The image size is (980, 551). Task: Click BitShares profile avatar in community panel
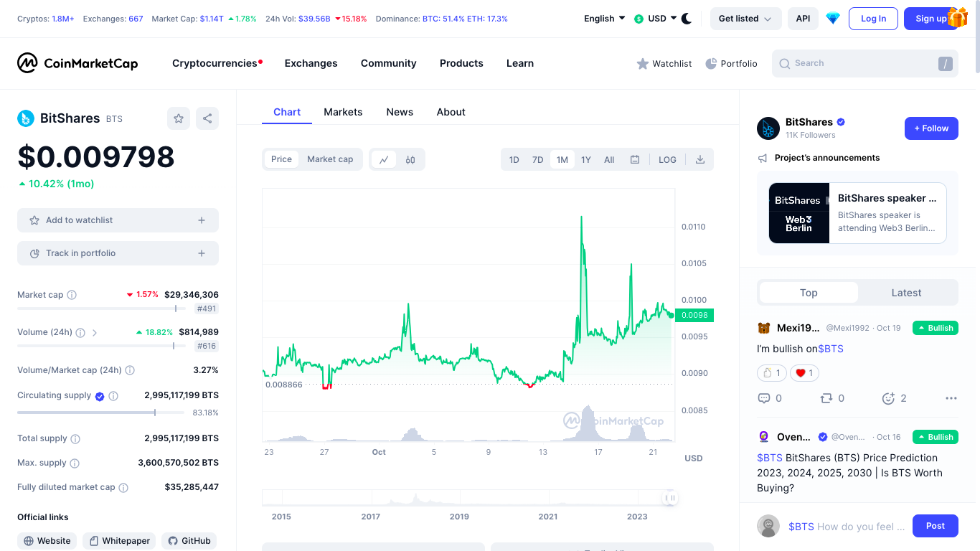click(768, 128)
